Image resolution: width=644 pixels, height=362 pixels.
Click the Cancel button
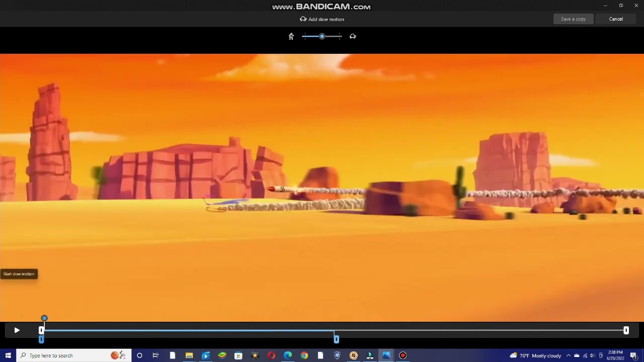point(616,19)
